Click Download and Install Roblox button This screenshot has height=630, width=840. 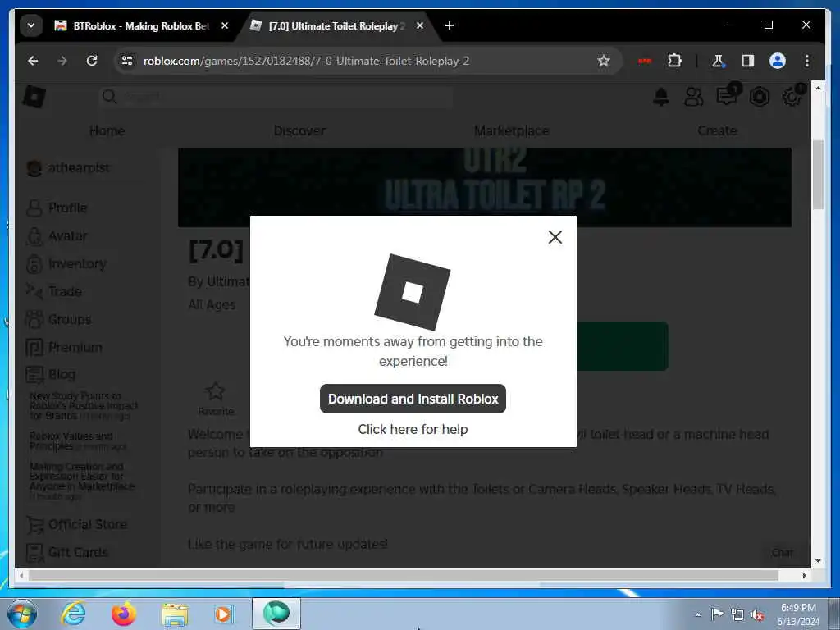(413, 399)
